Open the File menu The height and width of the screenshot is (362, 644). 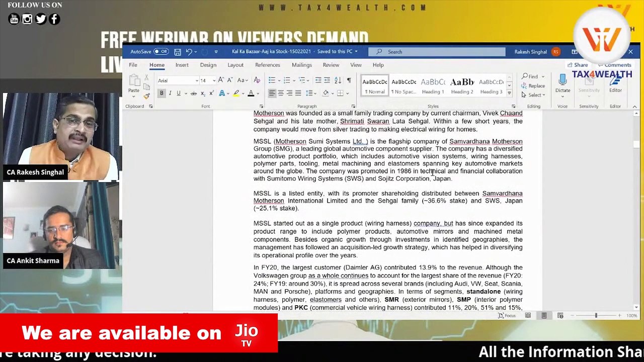click(133, 65)
